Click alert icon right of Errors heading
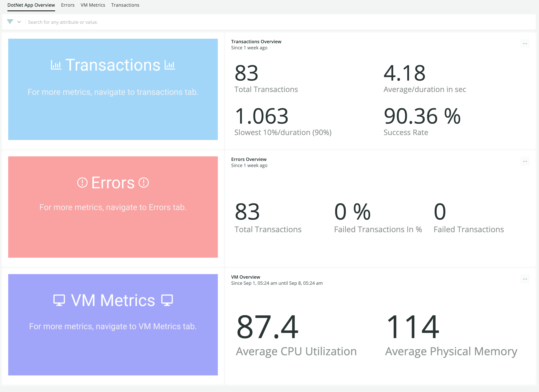Image resolution: width=539 pixels, height=392 pixels. (144, 182)
